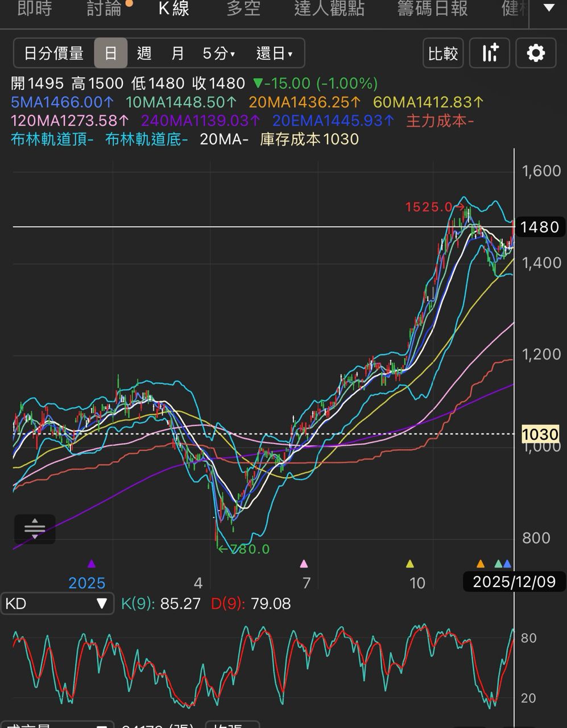
Task: Select the 日 daily interval
Action: click(x=111, y=53)
